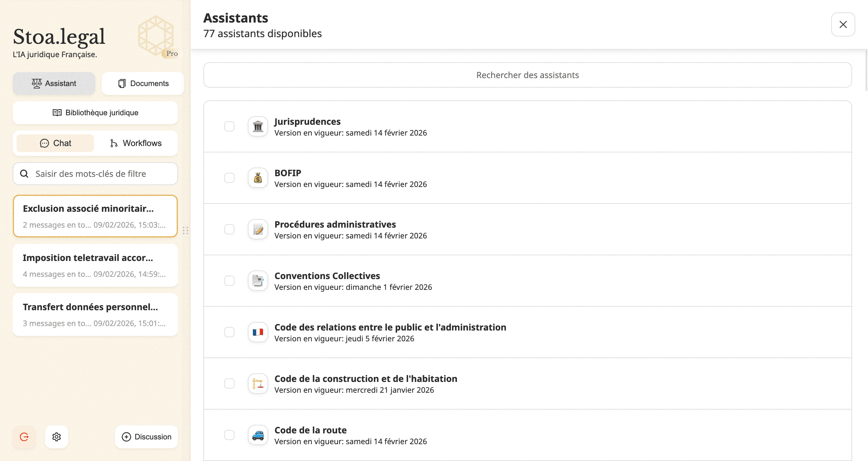This screenshot has height=461, width=868.
Task: Focus the Rechercher des assistants field
Action: [x=527, y=75]
